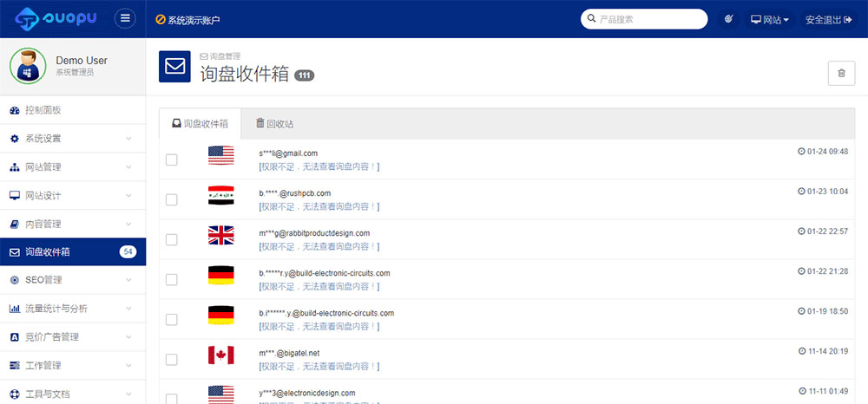Open 工具与文档 menu in sidebar
The height and width of the screenshot is (404, 868).
click(73, 394)
